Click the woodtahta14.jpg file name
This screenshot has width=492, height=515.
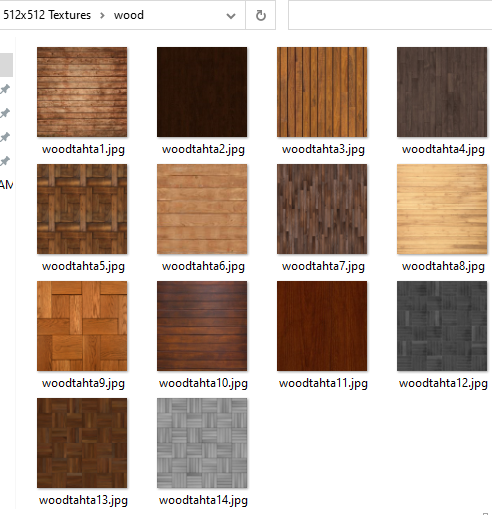pos(203,500)
